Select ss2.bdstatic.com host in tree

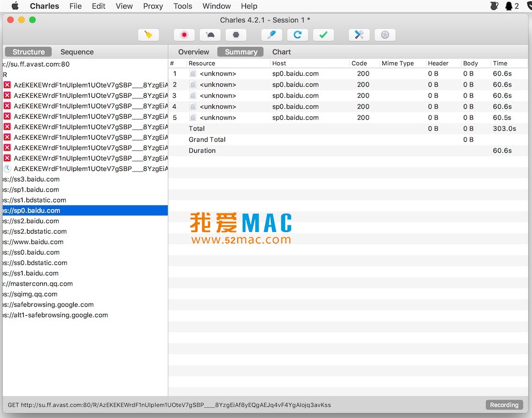(x=35, y=232)
